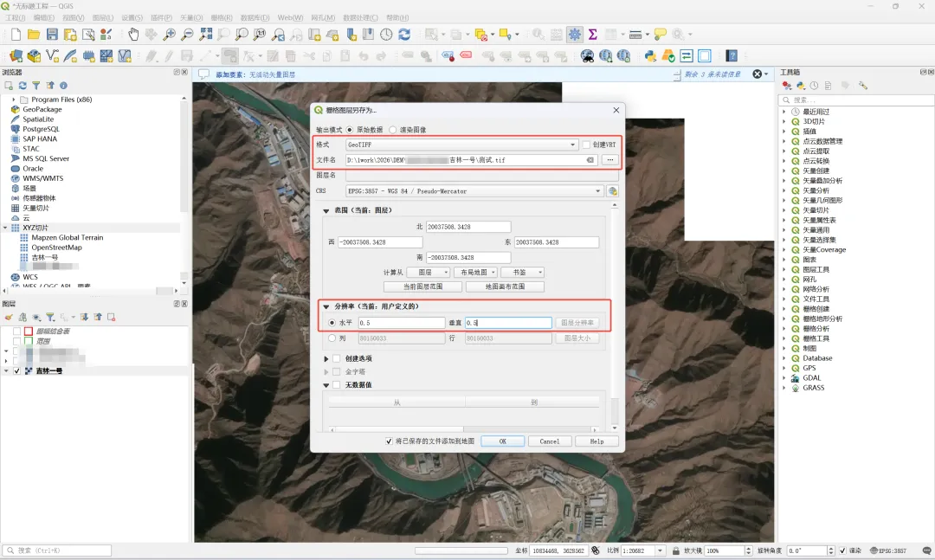Click the 地图画布范围 button

pyautogui.click(x=505, y=286)
